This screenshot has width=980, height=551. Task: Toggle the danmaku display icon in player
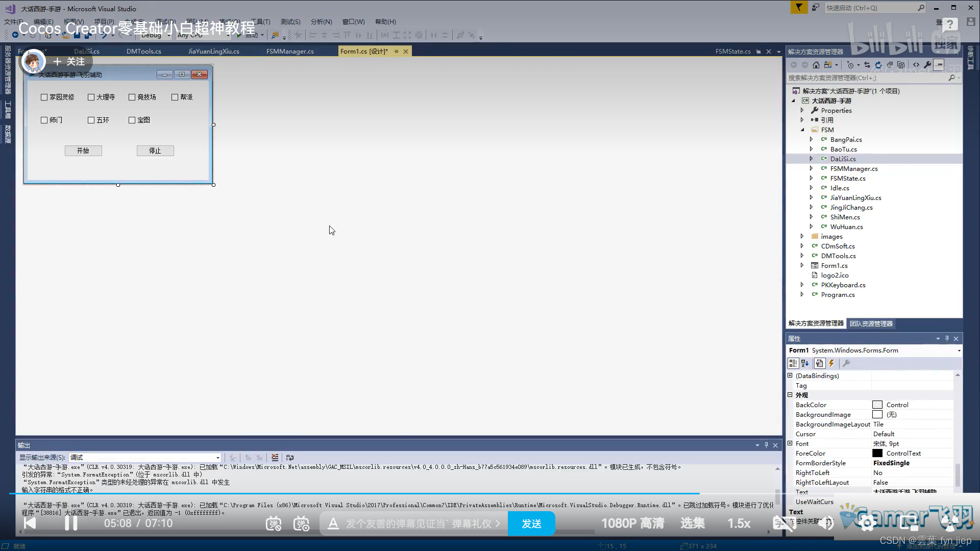point(274,523)
